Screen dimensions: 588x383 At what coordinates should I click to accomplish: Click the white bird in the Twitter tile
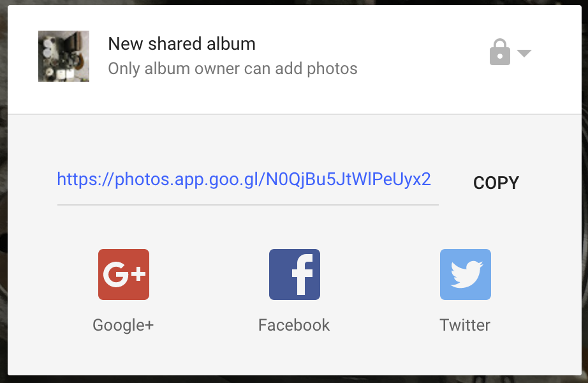[x=467, y=274]
